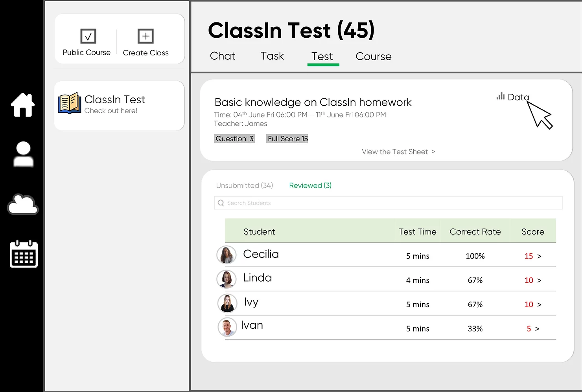Select the Test tab
Viewport: 582px width, 392px height.
coord(322,57)
